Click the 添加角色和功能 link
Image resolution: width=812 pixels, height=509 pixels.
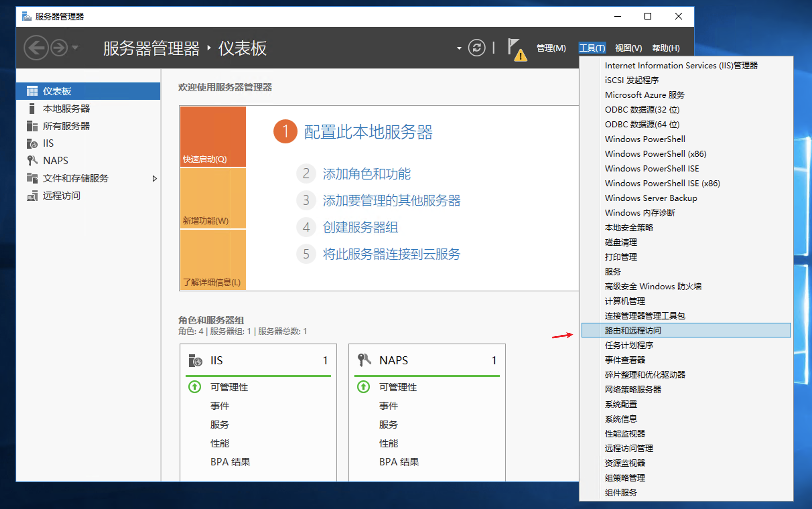pos(366,174)
